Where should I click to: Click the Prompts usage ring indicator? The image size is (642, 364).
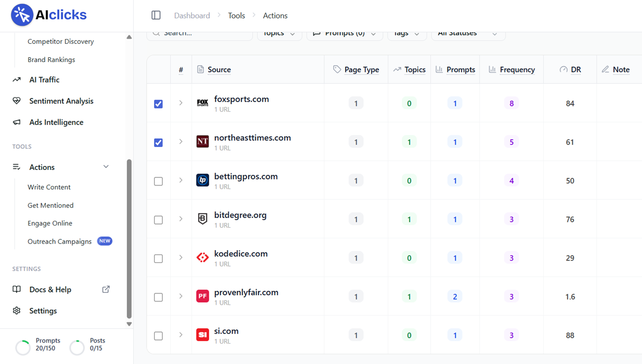coord(23,348)
